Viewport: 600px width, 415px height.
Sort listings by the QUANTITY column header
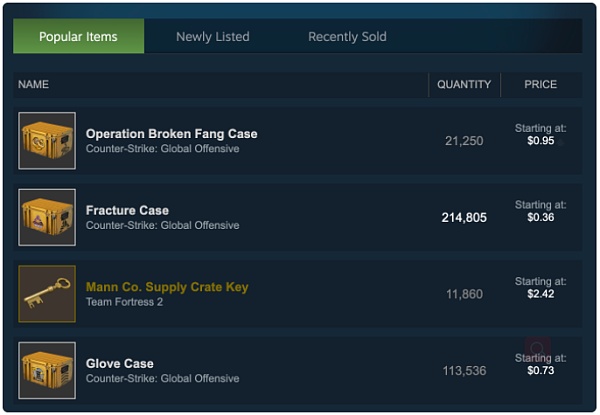tap(464, 85)
